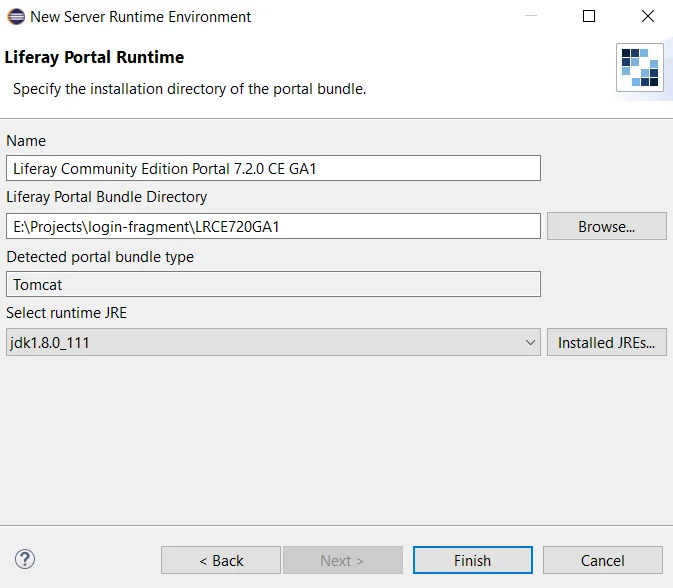673x588 pixels.
Task: Go to the previous page with Back
Action: tap(221, 560)
